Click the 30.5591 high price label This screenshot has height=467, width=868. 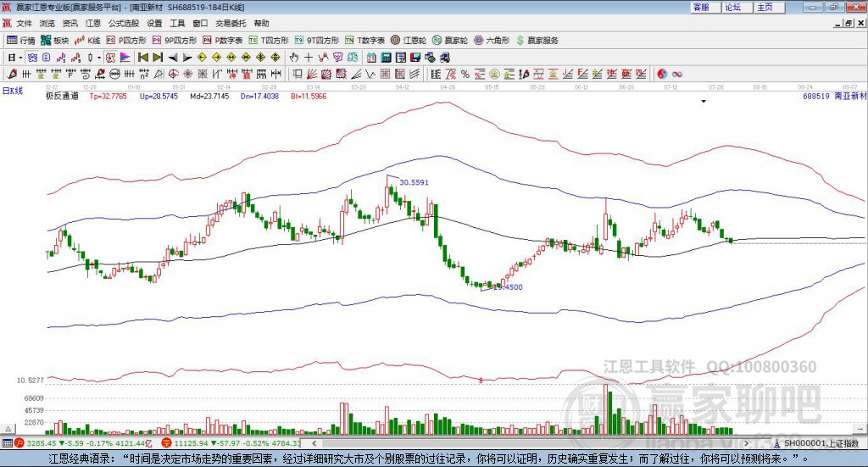[x=414, y=182]
